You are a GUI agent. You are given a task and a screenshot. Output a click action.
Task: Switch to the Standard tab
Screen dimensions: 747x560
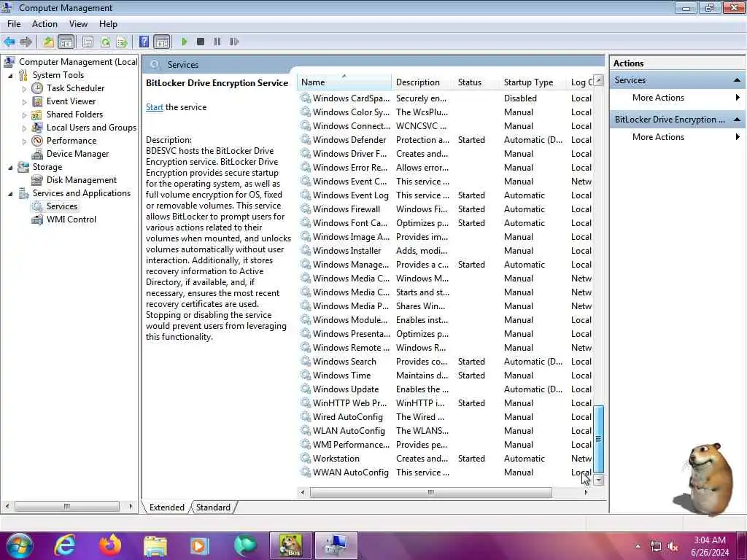[x=213, y=507]
